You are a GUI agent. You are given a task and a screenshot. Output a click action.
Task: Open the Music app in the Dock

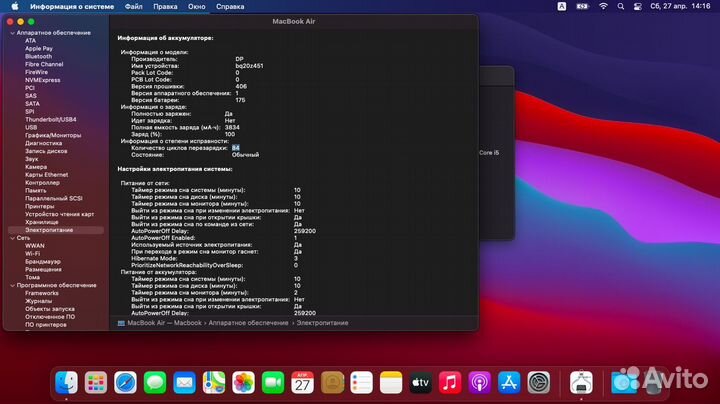click(450, 382)
